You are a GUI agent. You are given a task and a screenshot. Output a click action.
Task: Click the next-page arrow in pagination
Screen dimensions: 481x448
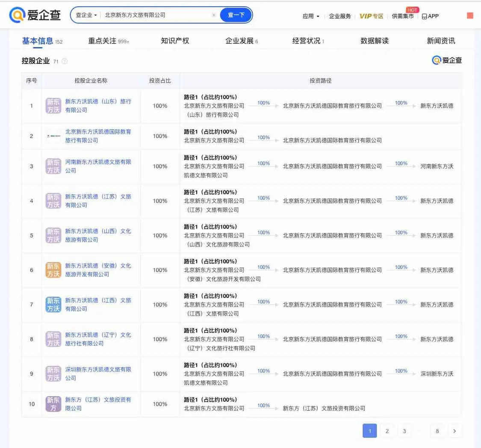(x=454, y=431)
